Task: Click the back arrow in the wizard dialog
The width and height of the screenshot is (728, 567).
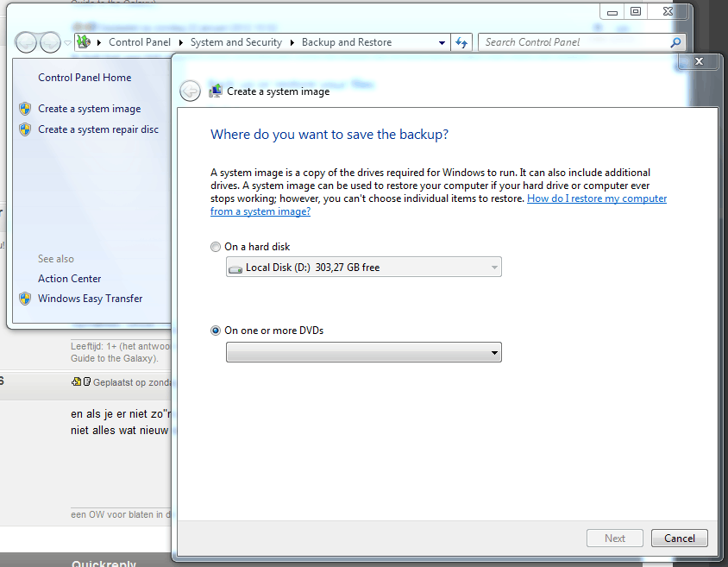Action: click(x=190, y=91)
